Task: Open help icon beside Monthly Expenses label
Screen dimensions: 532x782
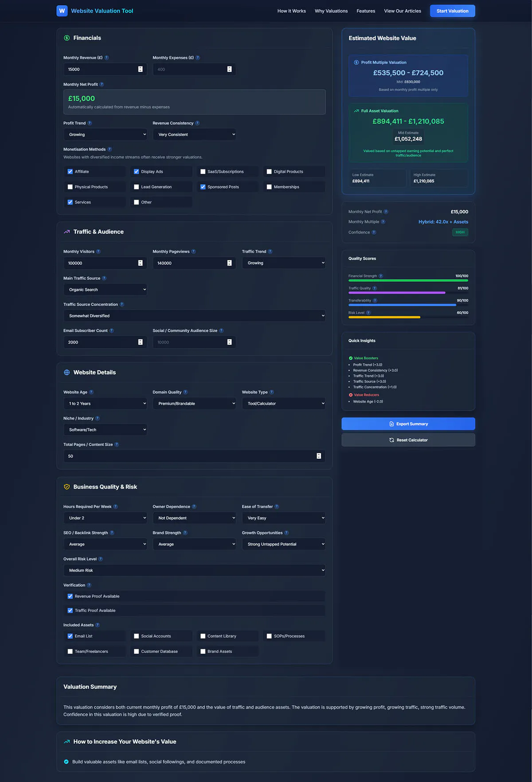Action: click(x=198, y=58)
